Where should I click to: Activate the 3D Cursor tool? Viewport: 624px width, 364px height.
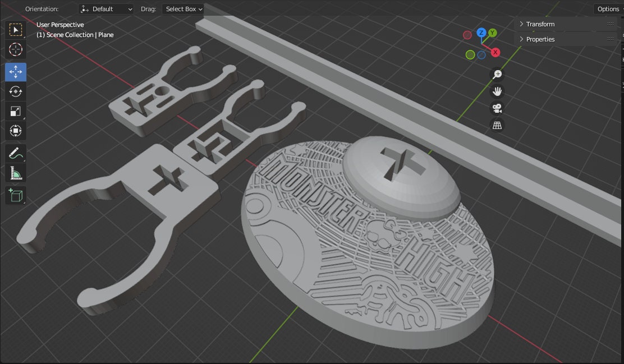[16, 49]
